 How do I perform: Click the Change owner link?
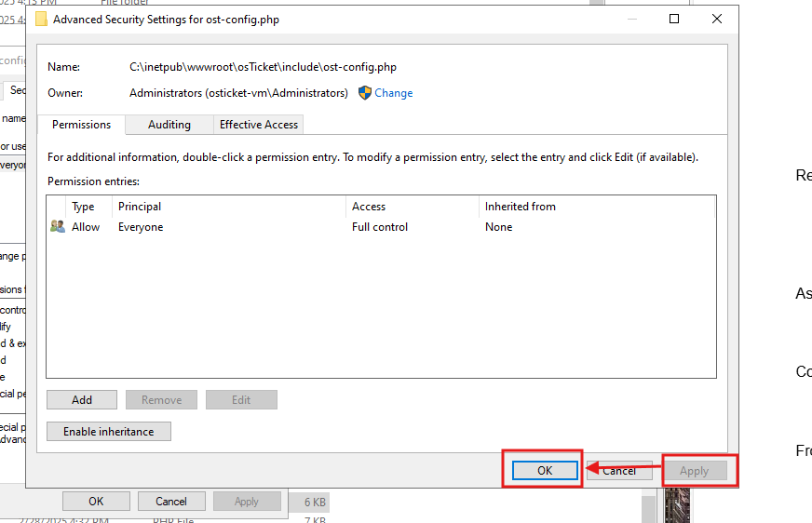pos(394,93)
